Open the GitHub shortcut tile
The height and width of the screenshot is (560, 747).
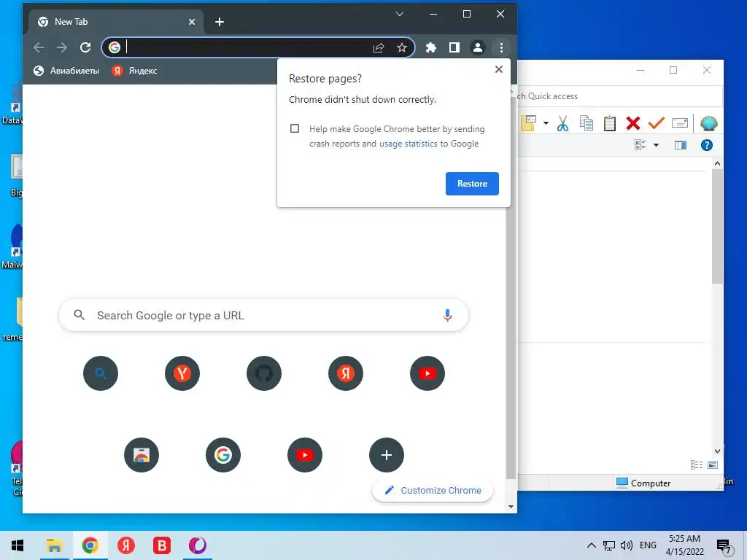264,373
